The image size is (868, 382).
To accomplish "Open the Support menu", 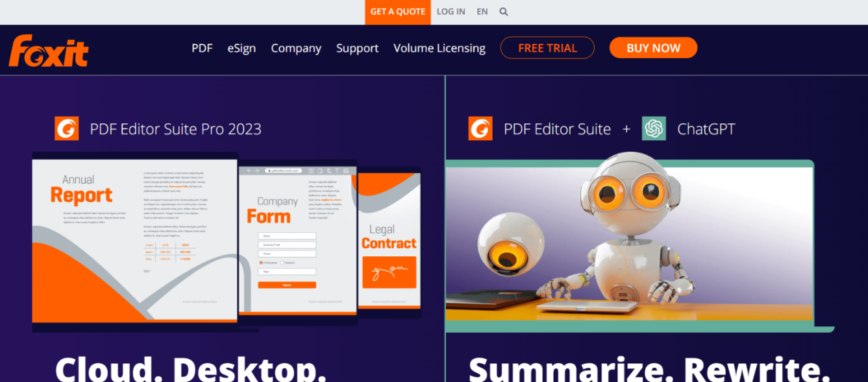I will point(357,48).
